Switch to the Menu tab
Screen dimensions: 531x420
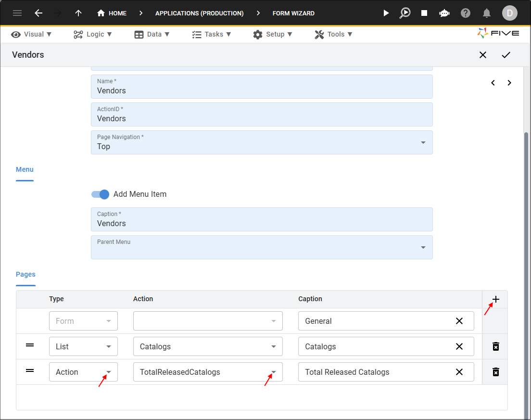pyautogui.click(x=25, y=170)
